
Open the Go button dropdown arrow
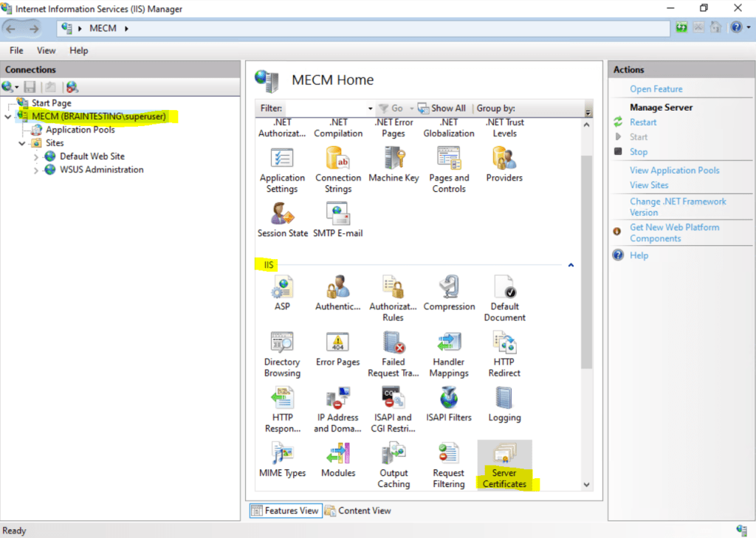click(411, 108)
